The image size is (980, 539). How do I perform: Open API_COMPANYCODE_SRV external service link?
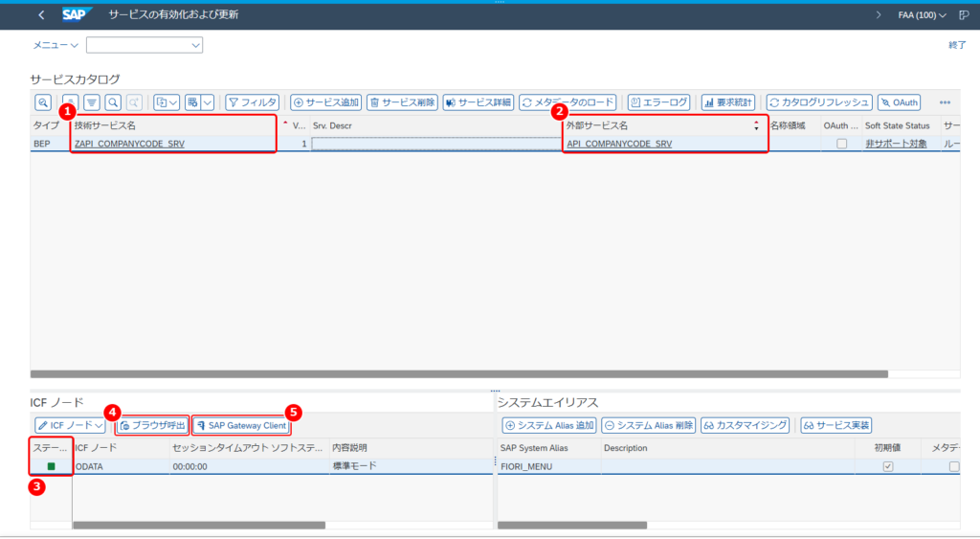click(619, 144)
